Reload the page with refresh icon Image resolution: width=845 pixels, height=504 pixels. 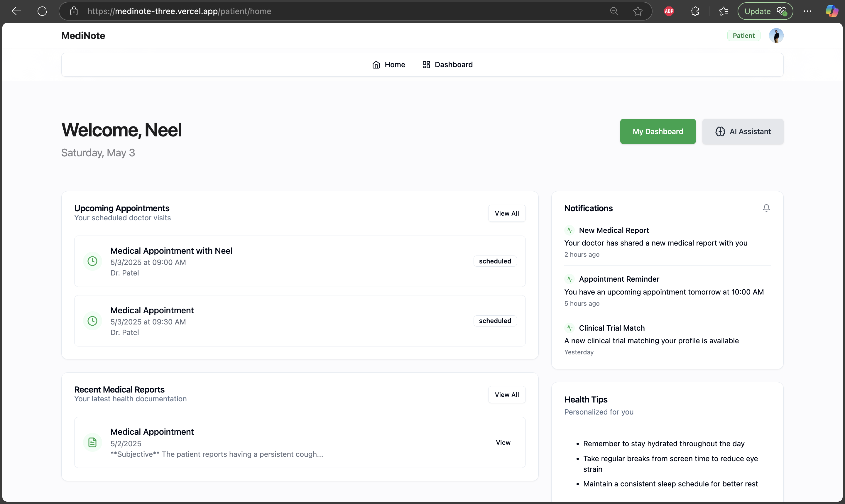42,11
